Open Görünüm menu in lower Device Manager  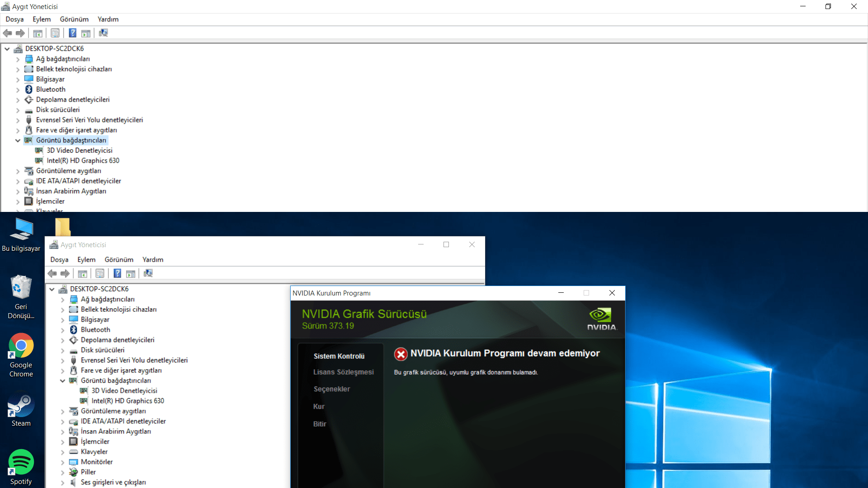[x=119, y=260]
